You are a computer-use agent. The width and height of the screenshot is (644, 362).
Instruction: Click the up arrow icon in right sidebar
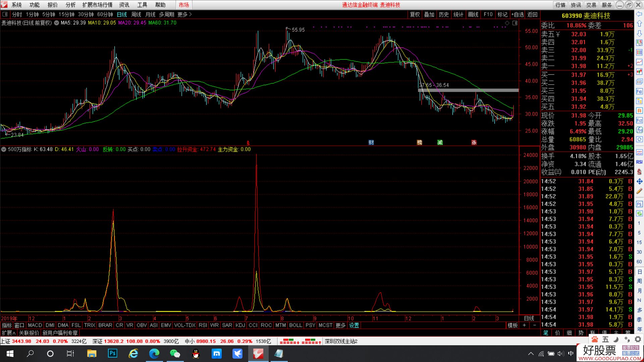point(639,24)
